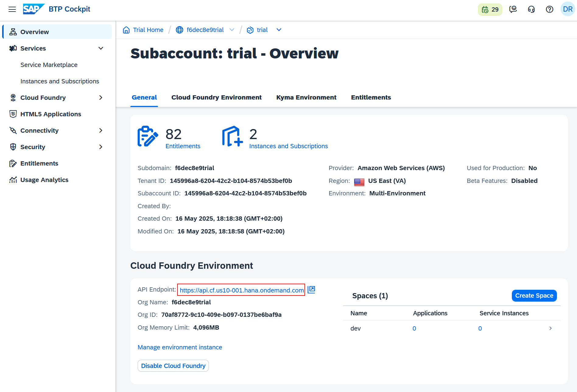This screenshot has width=577, height=392.
Task: Switch to the Cloud Foundry Environment tab
Action: (216, 97)
